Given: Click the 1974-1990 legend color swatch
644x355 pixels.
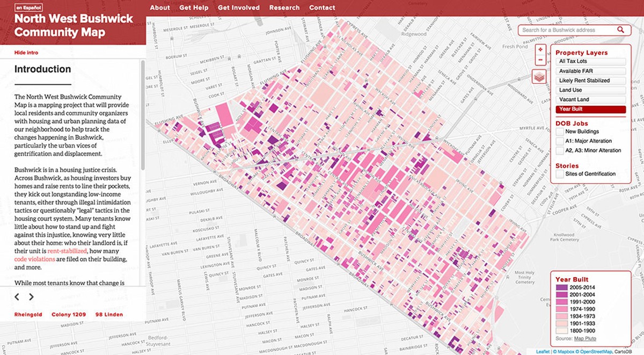Looking at the screenshot, I should 561,310.
